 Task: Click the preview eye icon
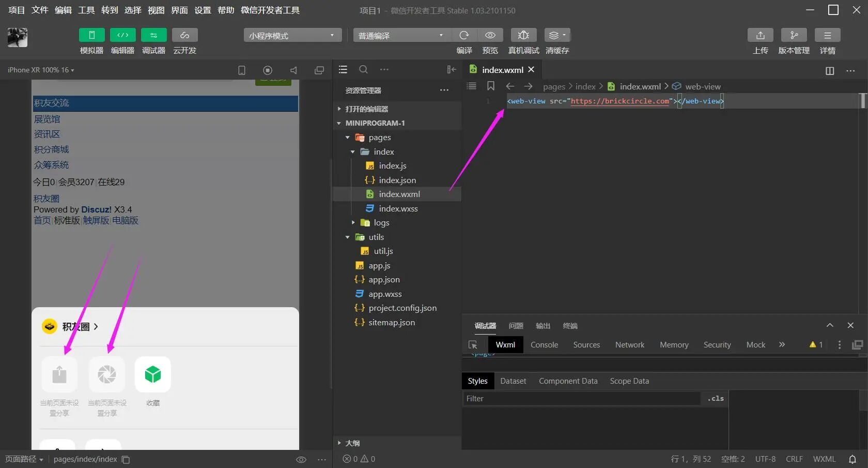(490, 35)
